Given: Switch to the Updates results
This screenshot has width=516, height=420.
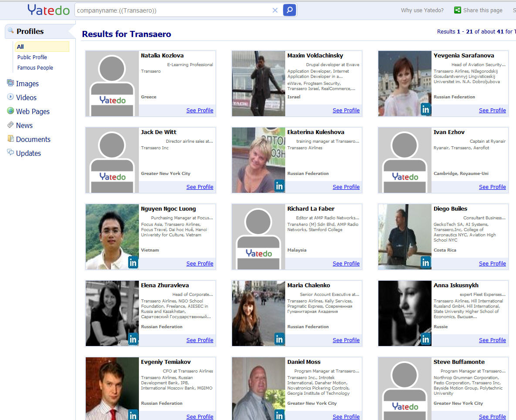Looking at the screenshot, I should point(29,153).
